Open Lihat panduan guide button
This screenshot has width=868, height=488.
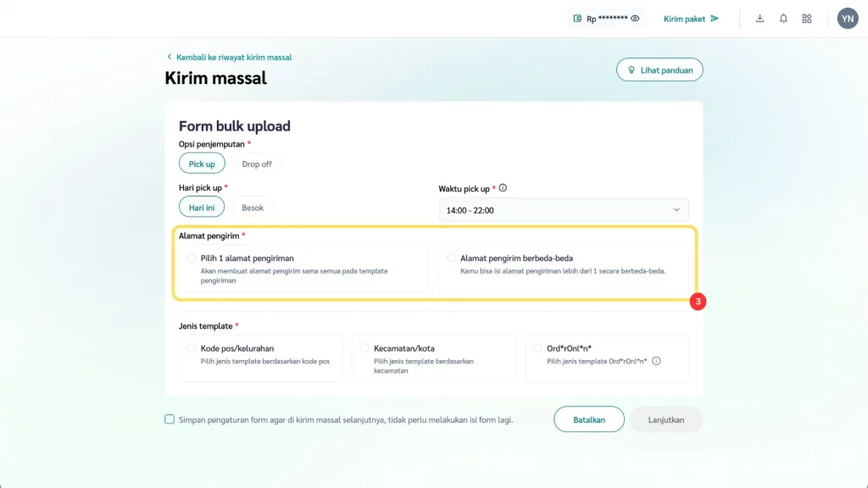click(659, 69)
